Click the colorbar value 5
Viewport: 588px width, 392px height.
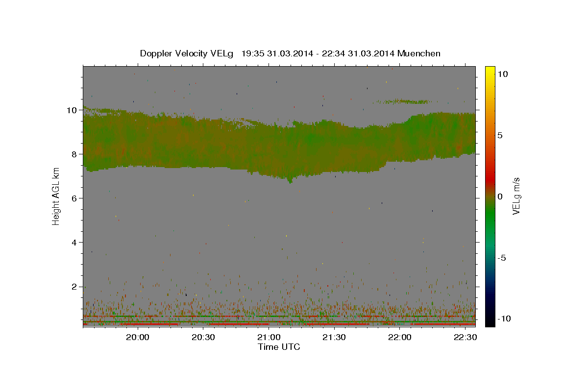point(500,135)
